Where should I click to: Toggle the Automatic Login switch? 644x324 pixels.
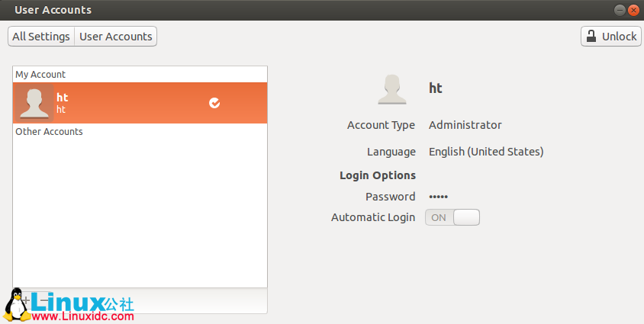pos(452,217)
